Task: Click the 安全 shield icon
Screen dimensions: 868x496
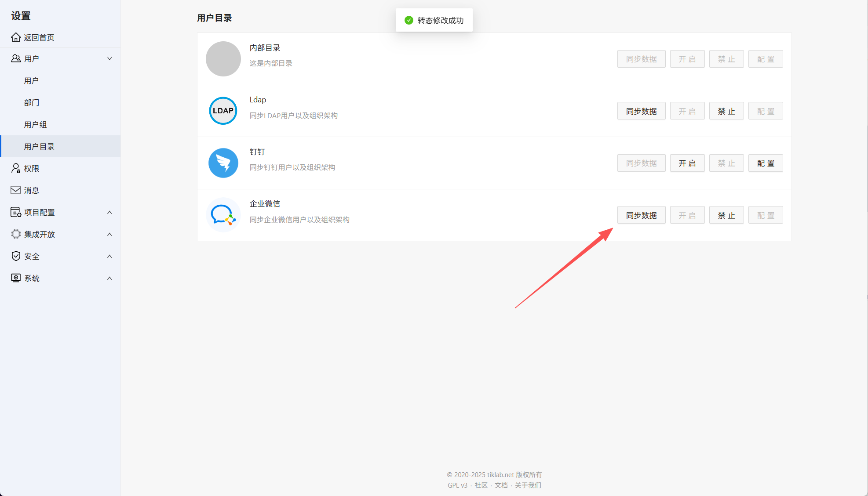Action: 16,256
